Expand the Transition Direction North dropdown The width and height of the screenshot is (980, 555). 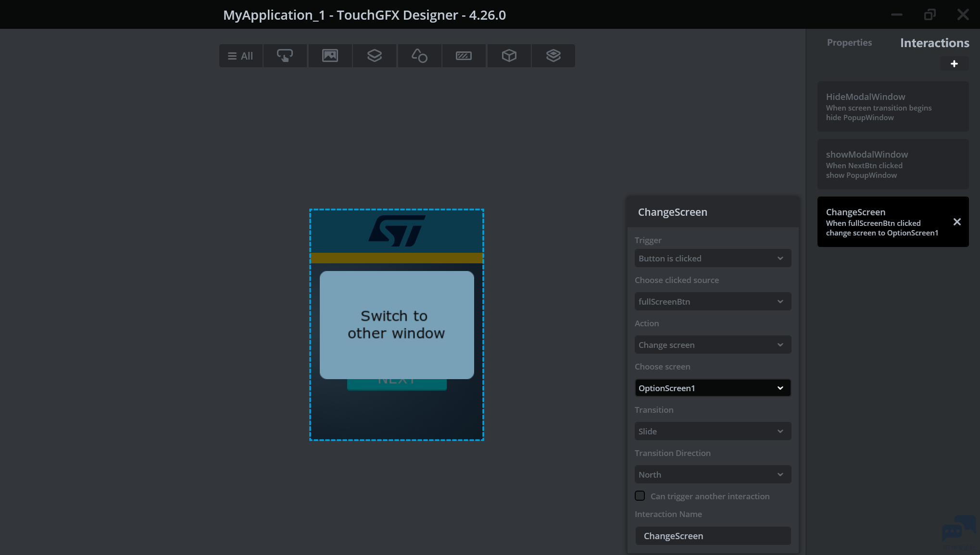click(x=713, y=474)
